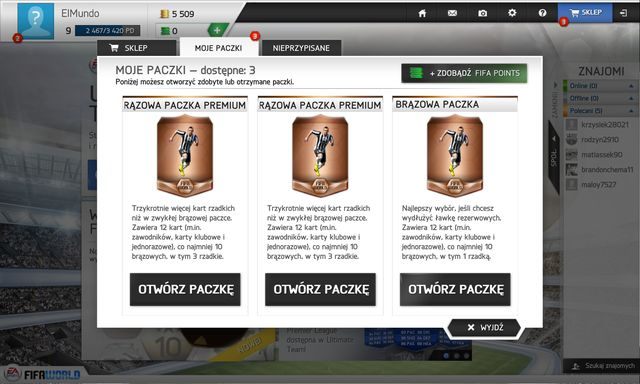The width and height of the screenshot is (640, 384).
Task: Select friend maloy7527
Action: pos(600,184)
